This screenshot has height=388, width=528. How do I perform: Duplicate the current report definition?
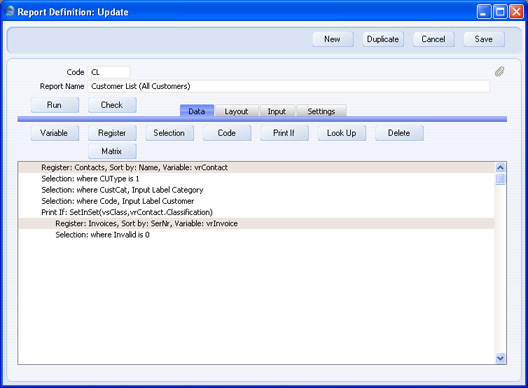pos(383,39)
